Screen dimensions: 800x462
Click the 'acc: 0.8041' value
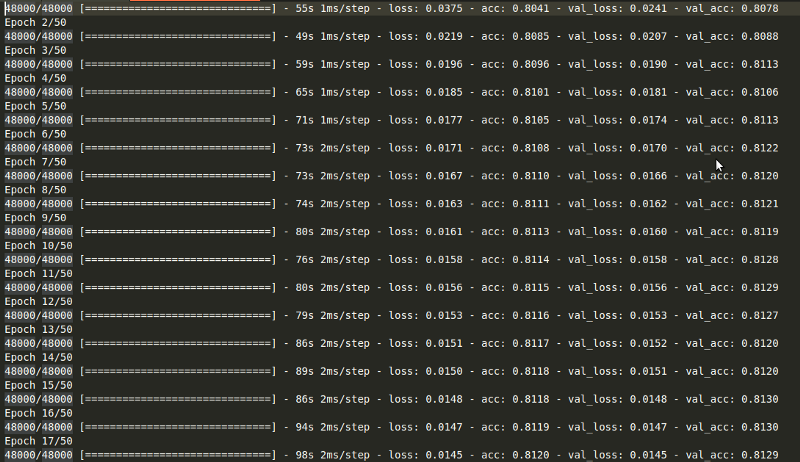click(515, 9)
